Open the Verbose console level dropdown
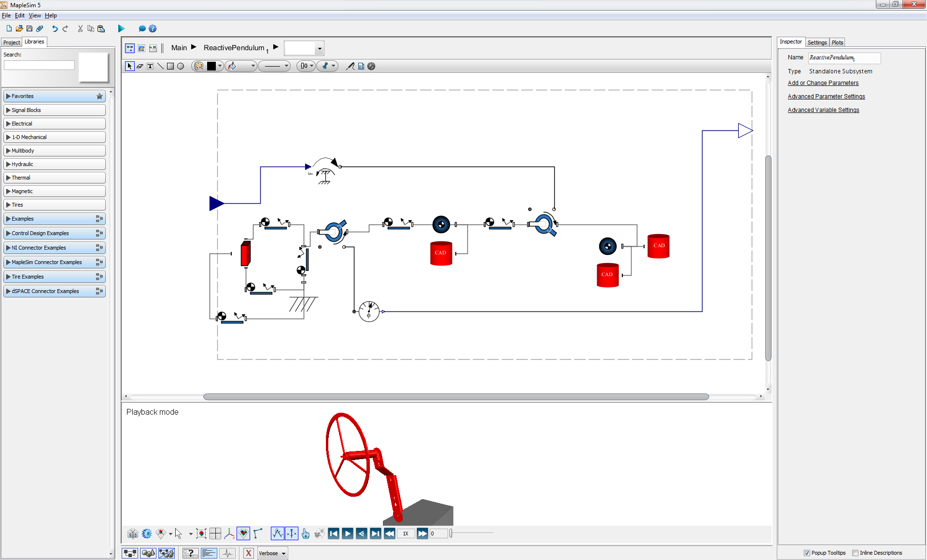 click(273, 553)
